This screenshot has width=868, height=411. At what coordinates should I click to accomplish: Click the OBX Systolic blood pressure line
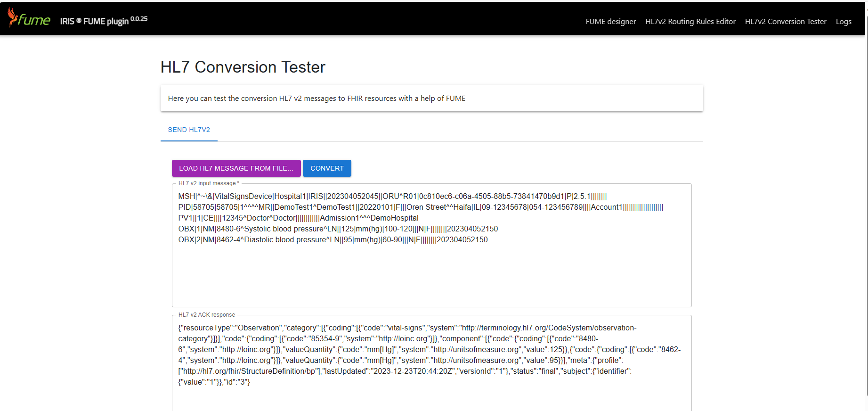(338, 229)
